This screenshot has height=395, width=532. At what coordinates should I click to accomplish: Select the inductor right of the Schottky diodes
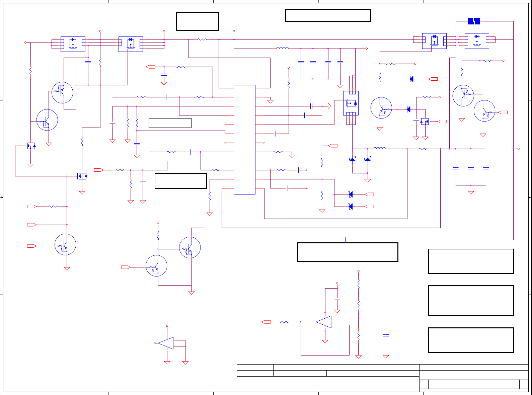coord(380,148)
